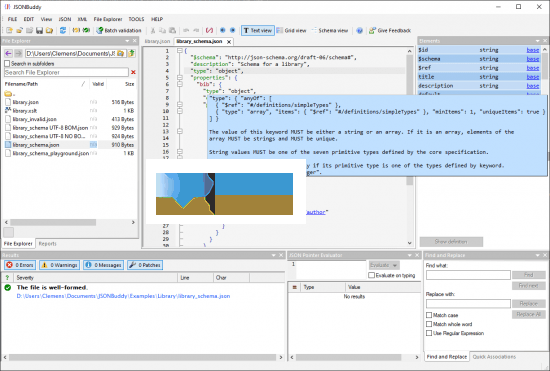550x371 pixels.
Task: Click the Copy toolbar icon
Action: tap(162, 31)
